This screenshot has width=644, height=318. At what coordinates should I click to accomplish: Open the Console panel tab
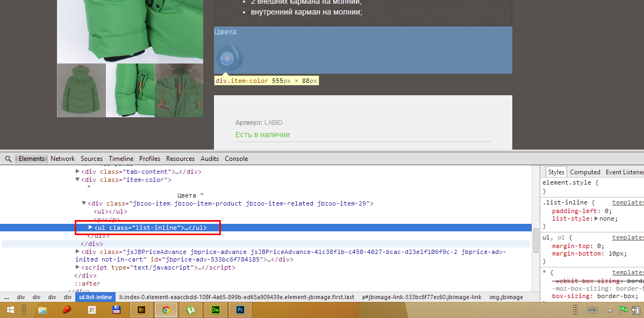coord(236,159)
